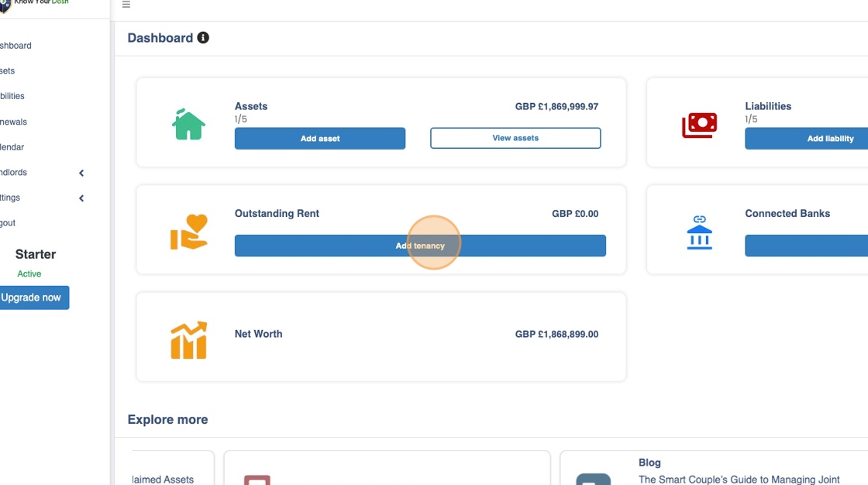
Task: Click the orange hand-heart Outstanding Rent icon
Action: tap(189, 232)
